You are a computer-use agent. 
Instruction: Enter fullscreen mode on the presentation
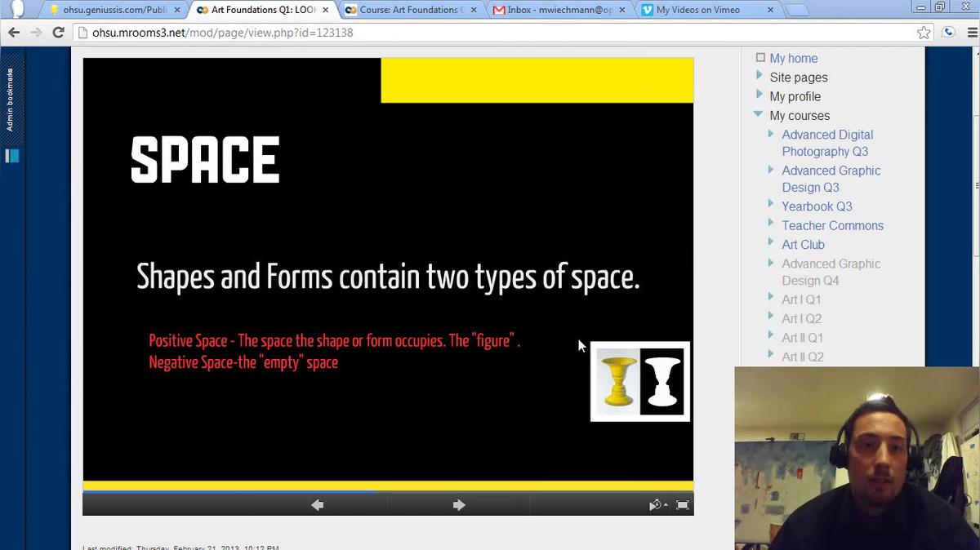pyautogui.click(x=683, y=505)
